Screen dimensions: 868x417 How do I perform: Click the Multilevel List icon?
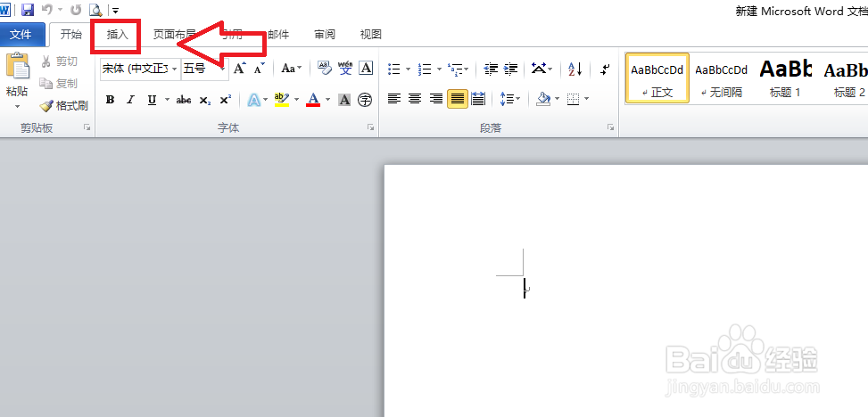pyautogui.click(x=455, y=69)
